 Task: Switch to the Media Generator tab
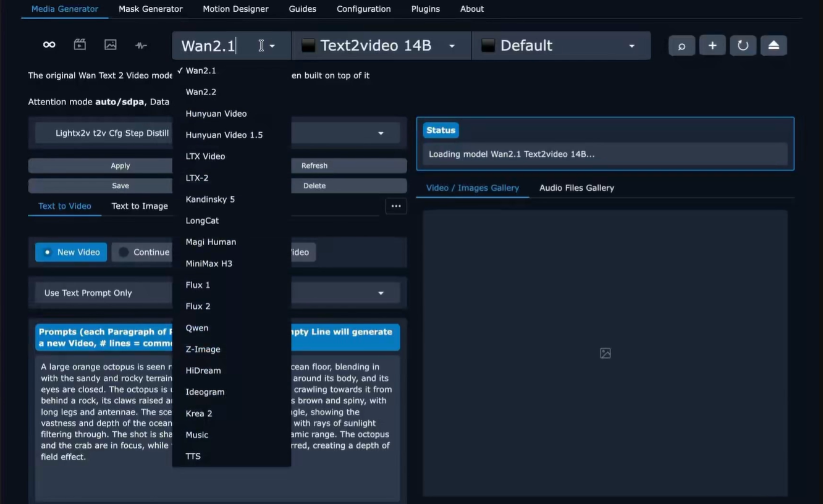65,9
